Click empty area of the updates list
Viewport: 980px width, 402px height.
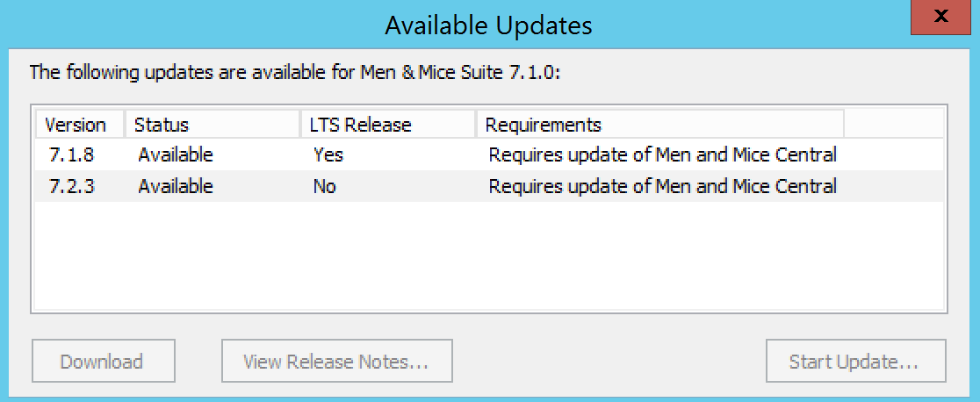pos(488,255)
